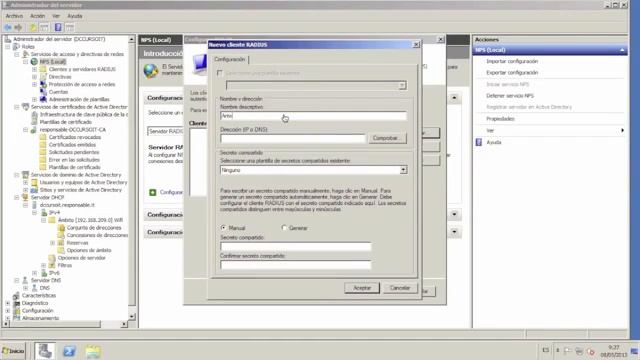Image resolution: width=640 pixels, height=360 pixels.
Task: Click Conjunto de direcciones folder icon
Action: [x=61, y=228]
